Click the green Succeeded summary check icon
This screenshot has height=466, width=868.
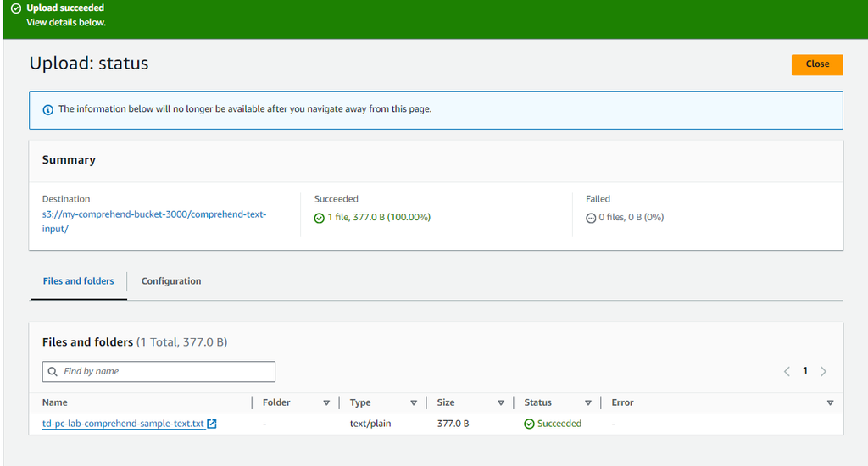click(320, 218)
